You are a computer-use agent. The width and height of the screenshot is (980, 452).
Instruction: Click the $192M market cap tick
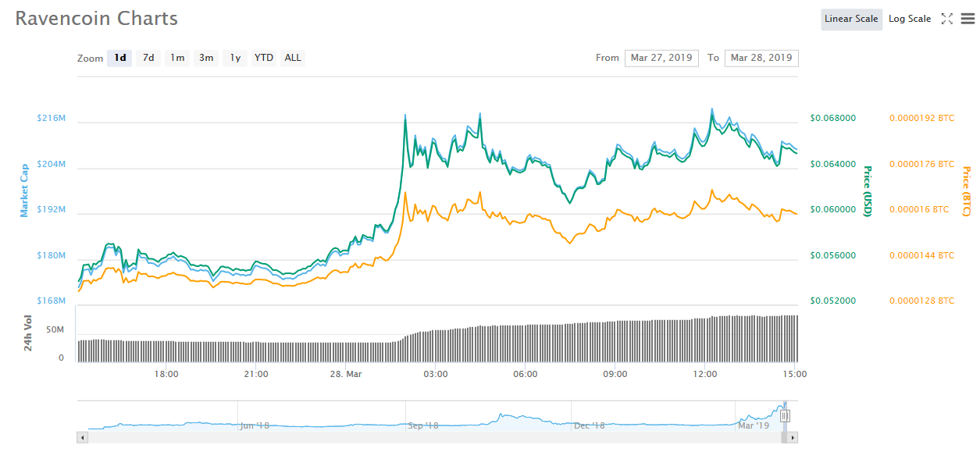click(x=51, y=210)
